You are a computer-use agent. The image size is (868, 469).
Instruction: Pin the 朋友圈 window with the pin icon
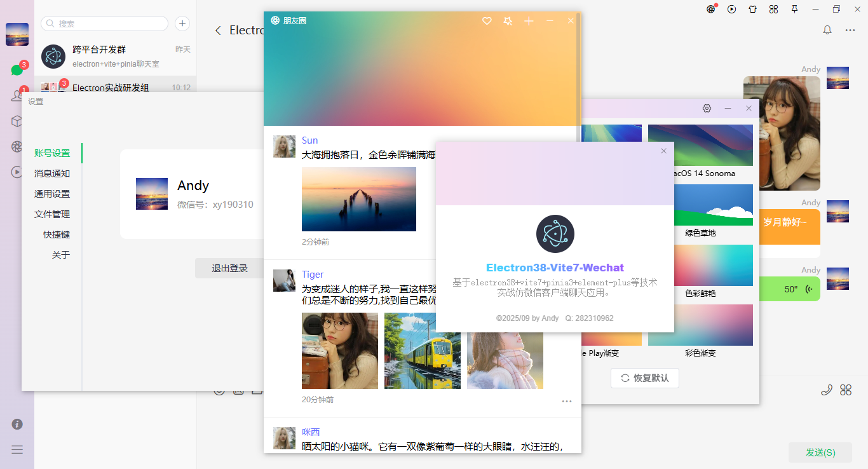coord(508,20)
